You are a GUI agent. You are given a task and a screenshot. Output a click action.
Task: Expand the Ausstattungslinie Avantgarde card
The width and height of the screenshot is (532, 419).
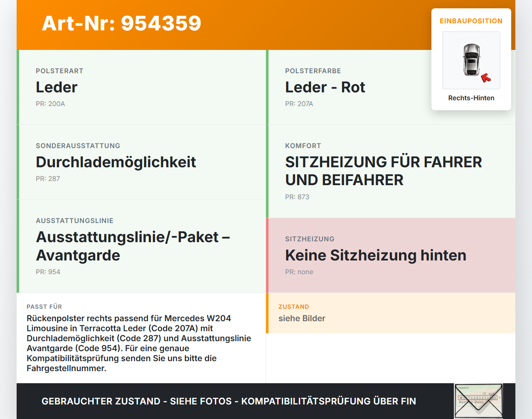[x=141, y=246]
